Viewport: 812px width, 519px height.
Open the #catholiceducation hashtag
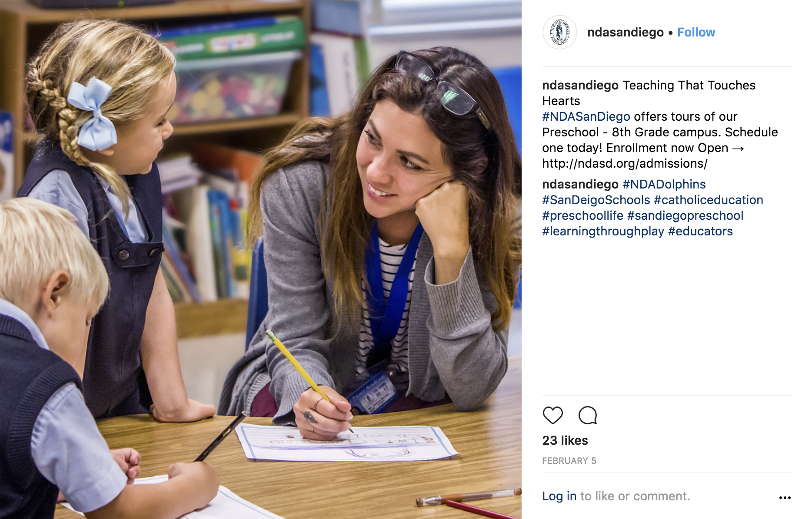pos(709,200)
